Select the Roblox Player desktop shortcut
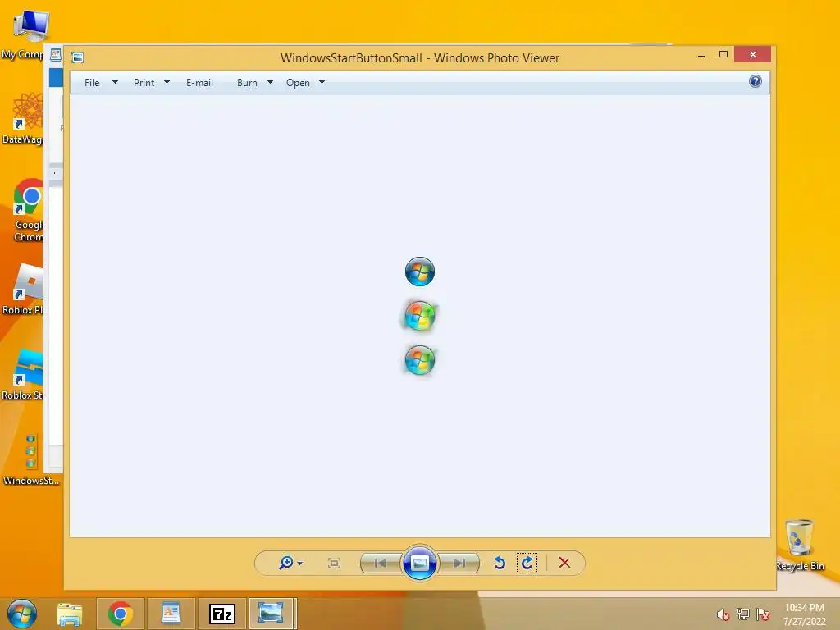The width and height of the screenshot is (840, 630). point(22,290)
